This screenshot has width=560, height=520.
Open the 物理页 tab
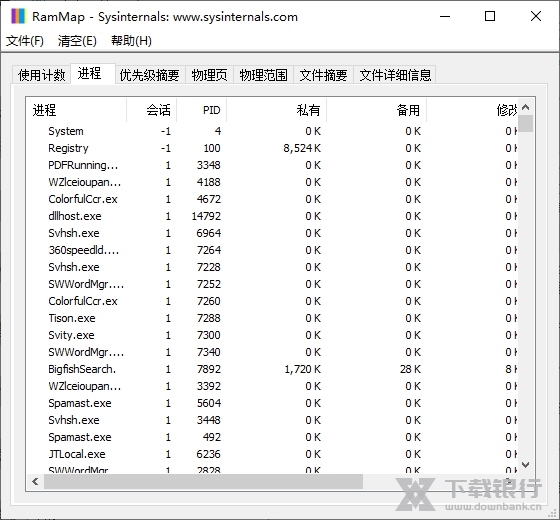209,75
